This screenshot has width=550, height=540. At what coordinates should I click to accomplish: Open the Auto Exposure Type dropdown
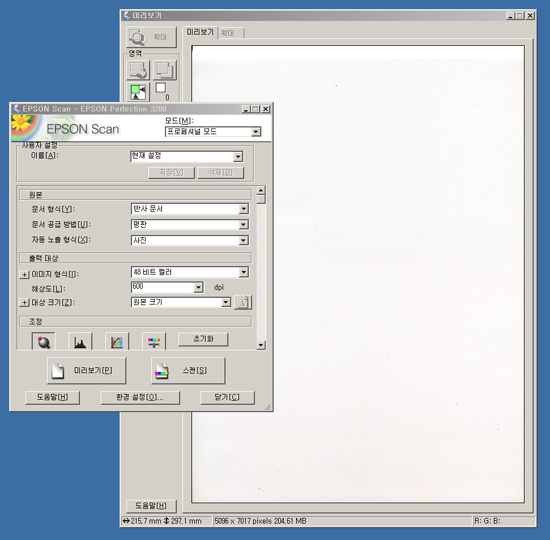[x=243, y=240]
